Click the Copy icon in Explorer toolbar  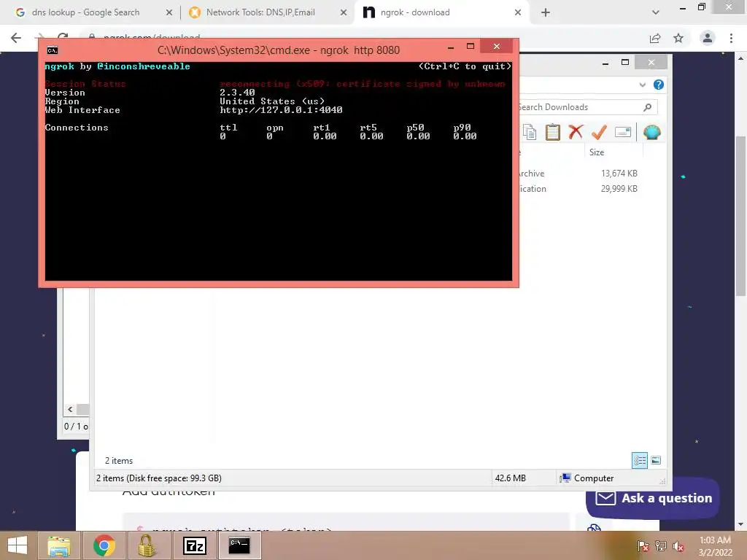click(530, 132)
